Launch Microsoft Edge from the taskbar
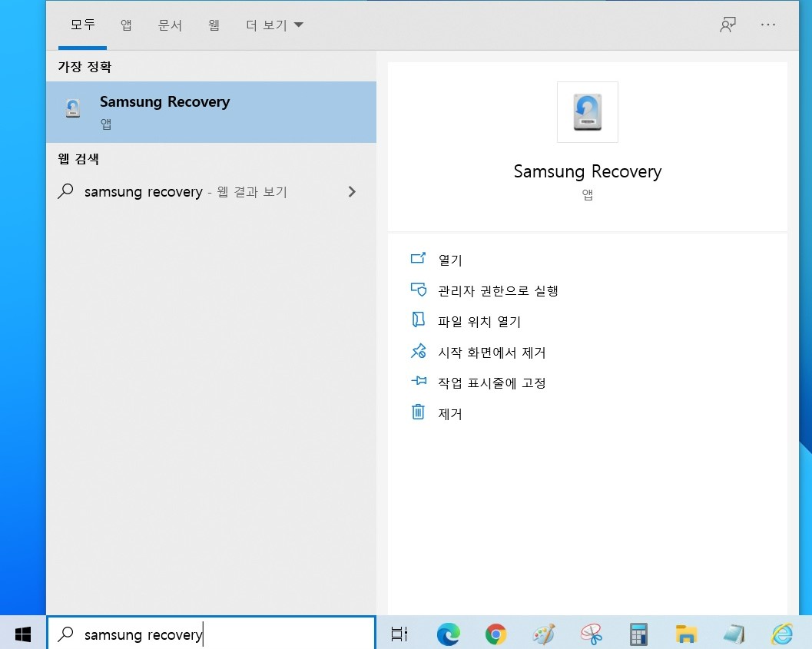 (448, 634)
